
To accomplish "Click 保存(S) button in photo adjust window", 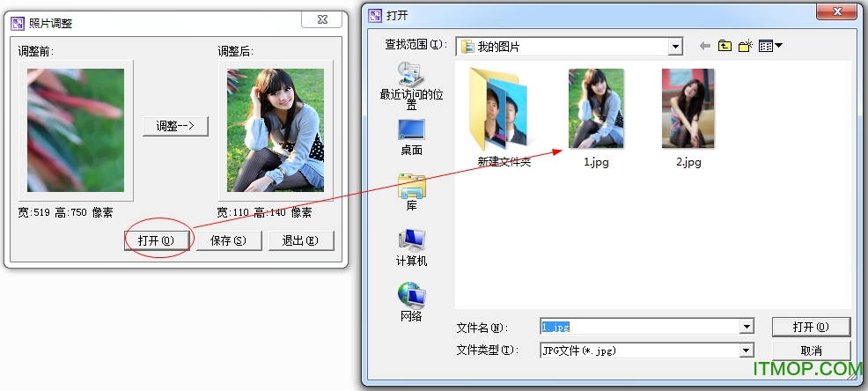I will [x=228, y=240].
